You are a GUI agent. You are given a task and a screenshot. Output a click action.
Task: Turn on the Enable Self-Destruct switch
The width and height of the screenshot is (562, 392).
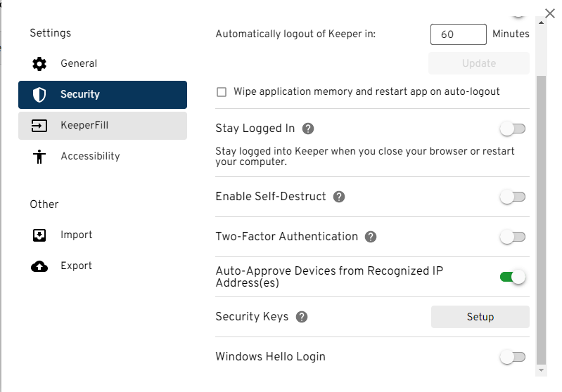click(x=513, y=197)
